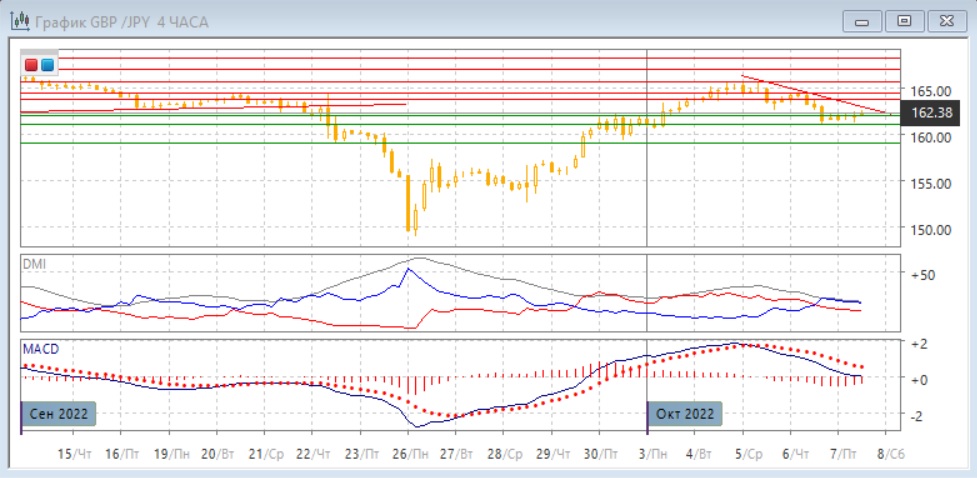Select the MACD indicator label
This screenshot has height=478, width=977.
click(41, 348)
